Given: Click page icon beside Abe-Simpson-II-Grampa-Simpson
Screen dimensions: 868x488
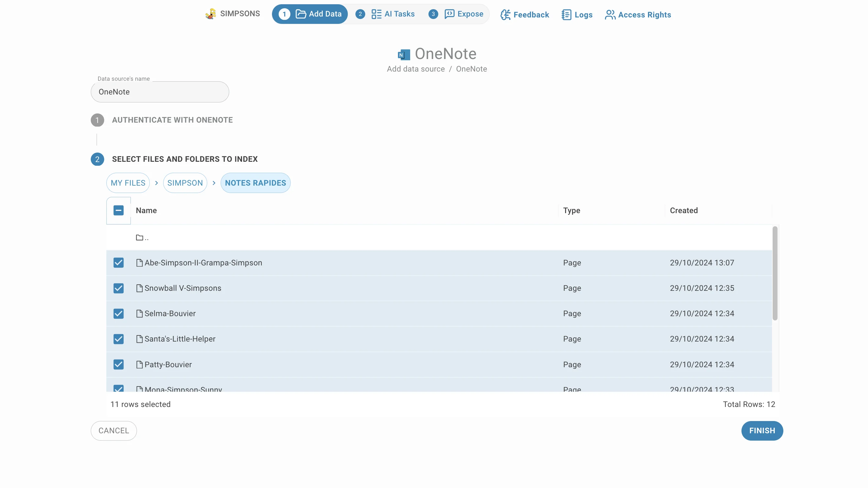Looking at the screenshot, I should click(x=139, y=263).
